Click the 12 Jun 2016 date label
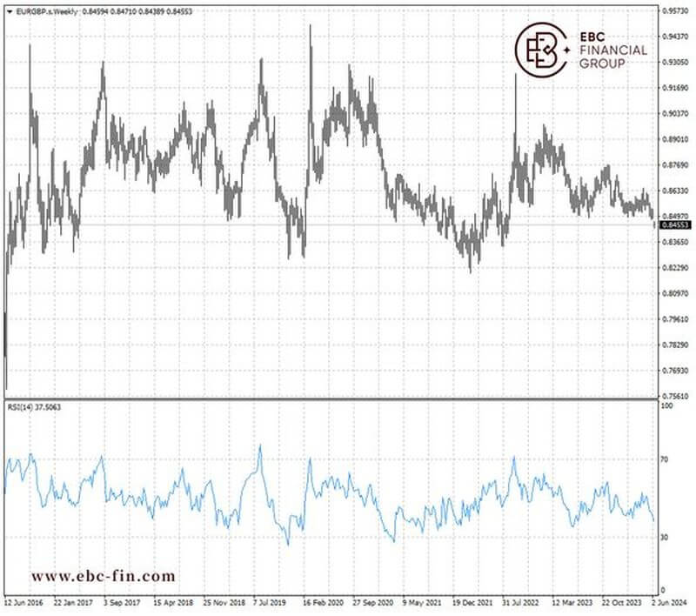696x616 pixels. pos(24,601)
